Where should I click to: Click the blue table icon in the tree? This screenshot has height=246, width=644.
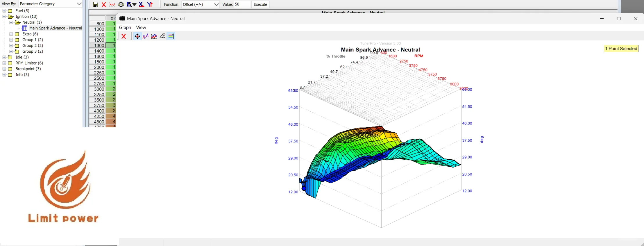tap(25, 28)
